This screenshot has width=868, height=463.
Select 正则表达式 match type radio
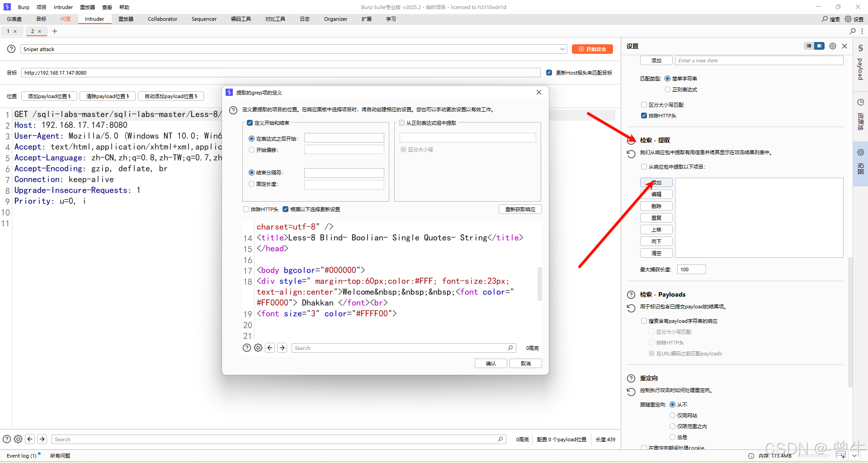(667, 90)
